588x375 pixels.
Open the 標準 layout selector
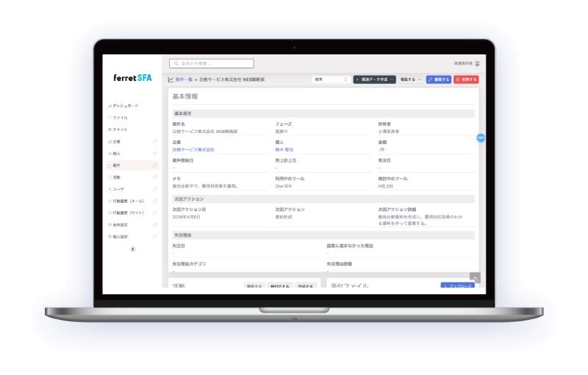coord(331,79)
